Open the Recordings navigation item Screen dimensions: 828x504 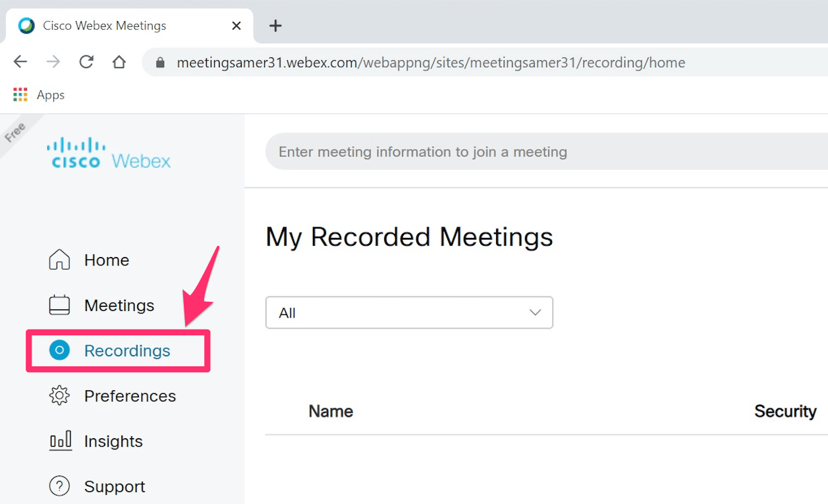[126, 350]
